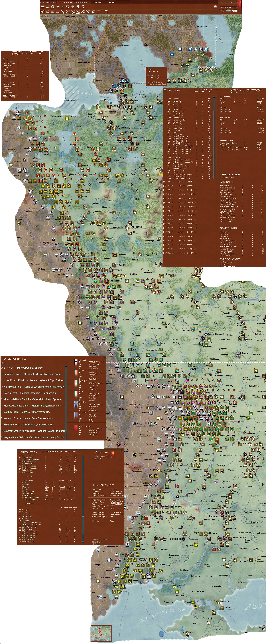The height and width of the screenshot is (644, 266).
Task: Expand the TURN 37 battle entry
Action: click(164, 182)
